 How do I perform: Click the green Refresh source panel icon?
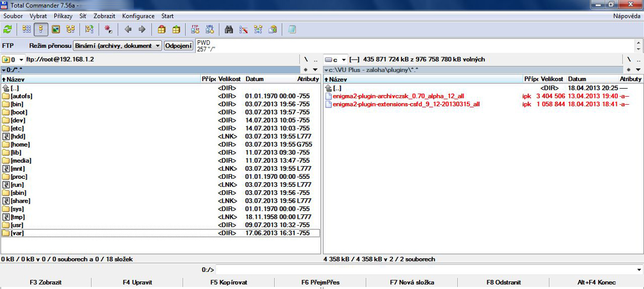(x=7, y=30)
